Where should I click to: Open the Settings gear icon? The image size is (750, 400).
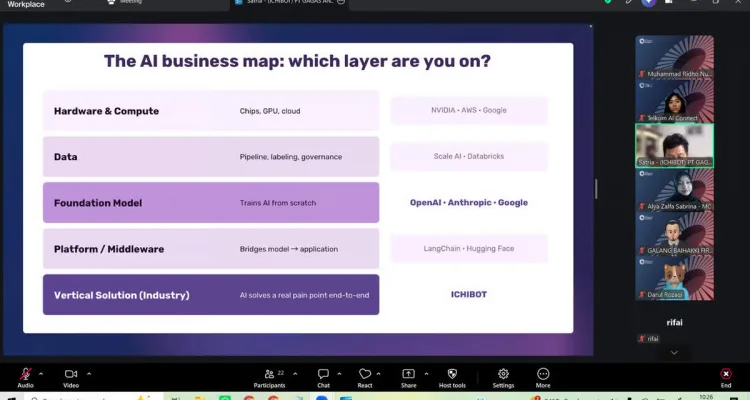coord(503,374)
